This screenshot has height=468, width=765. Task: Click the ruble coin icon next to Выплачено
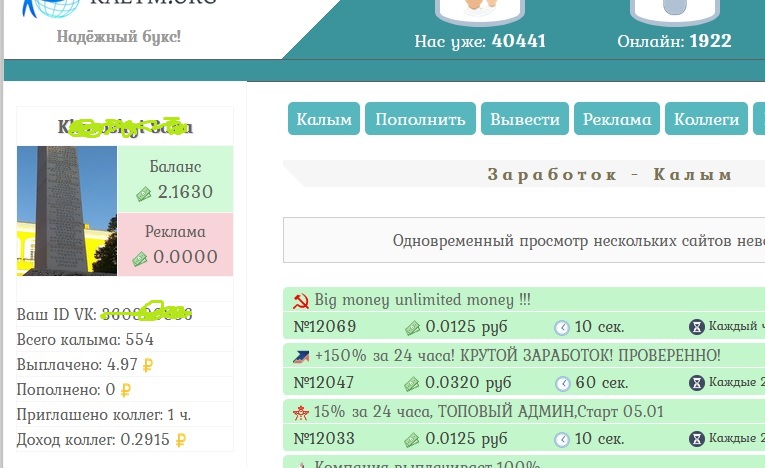click(x=147, y=365)
